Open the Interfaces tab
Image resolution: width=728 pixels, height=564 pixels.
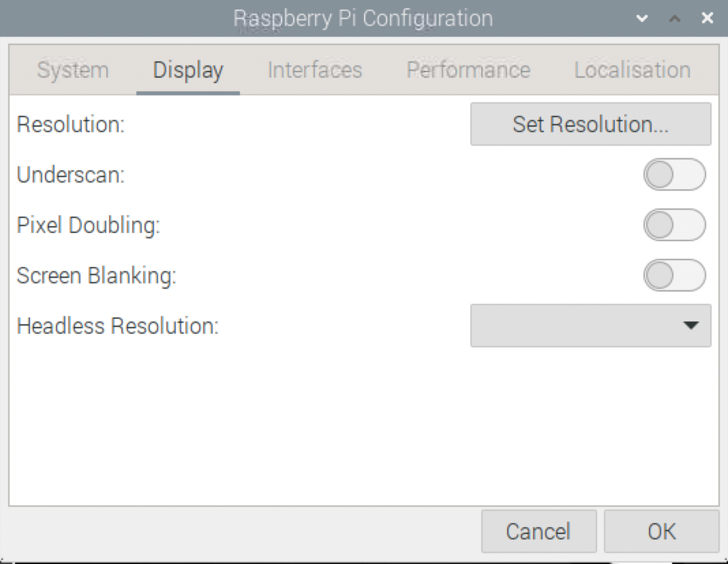314,70
